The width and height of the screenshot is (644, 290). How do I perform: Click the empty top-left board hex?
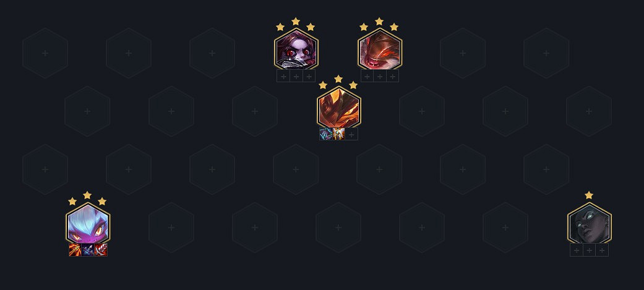point(45,53)
